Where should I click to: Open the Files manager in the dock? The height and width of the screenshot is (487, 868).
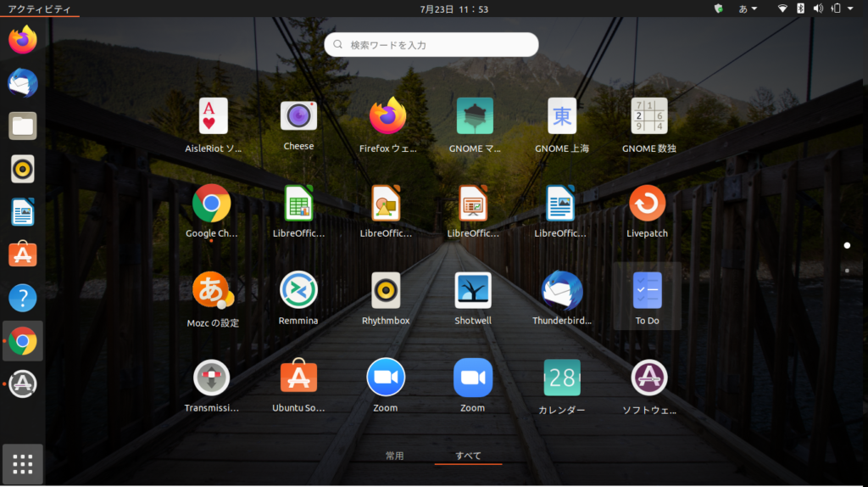pyautogui.click(x=23, y=126)
